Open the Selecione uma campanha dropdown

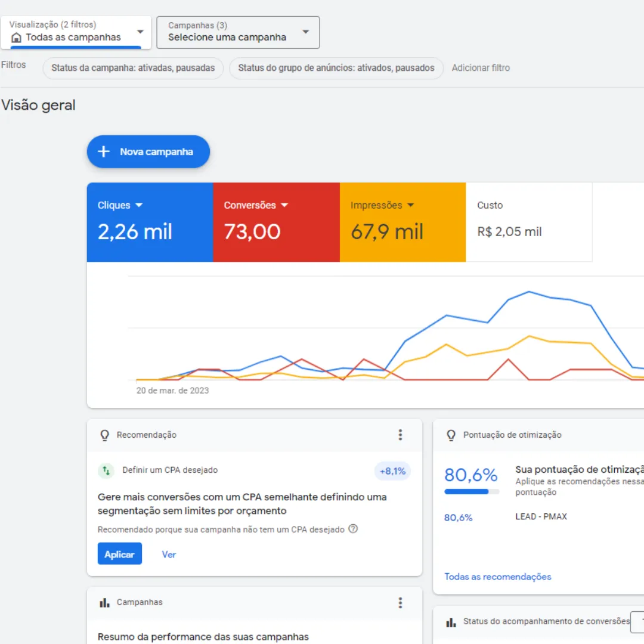click(x=305, y=32)
